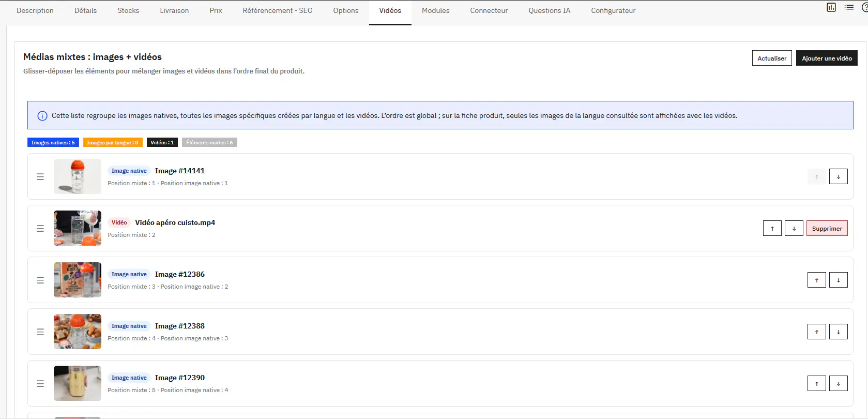Click Ajouter une vidéo button

[827, 58]
